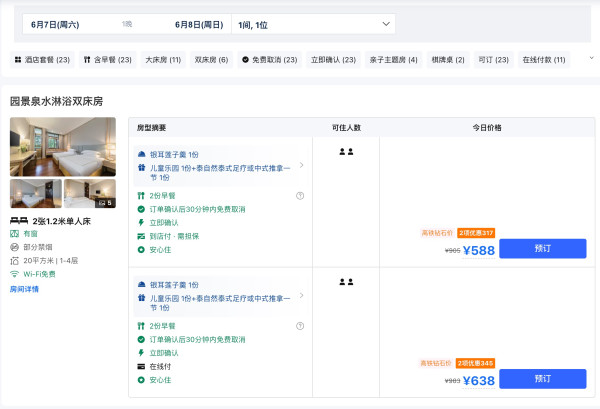Click the no-smoking icon beside 部分禁烟
This screenshot has width=600, height=409.
(x=14, y=247)
